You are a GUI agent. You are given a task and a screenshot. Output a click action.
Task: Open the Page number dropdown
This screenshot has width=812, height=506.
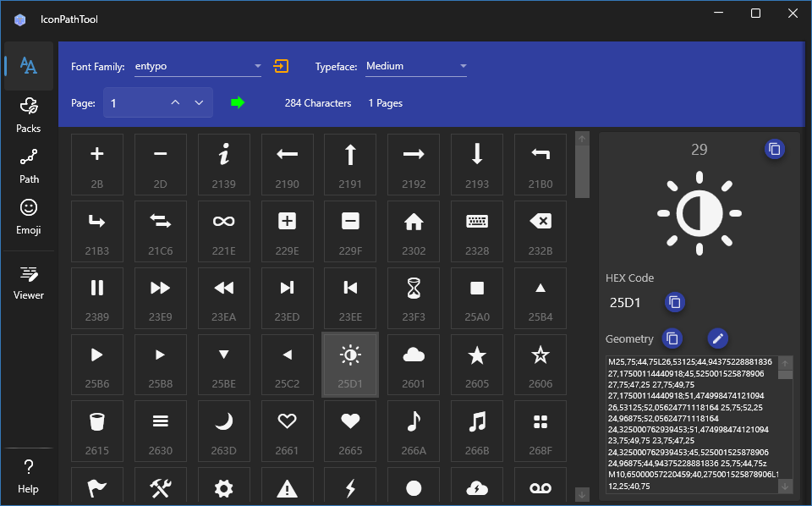(x=199, y=102)
